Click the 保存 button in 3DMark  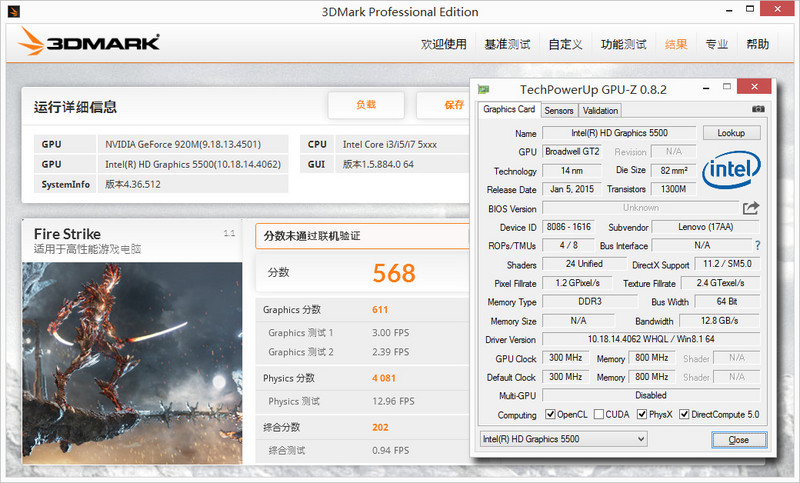[444, 105]
